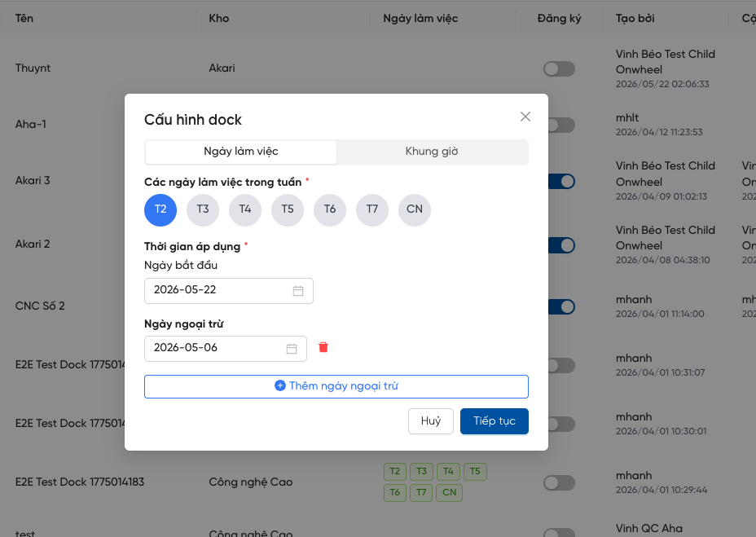
Task: Click the Đăng ký column header
Action: tap(559, 18)
